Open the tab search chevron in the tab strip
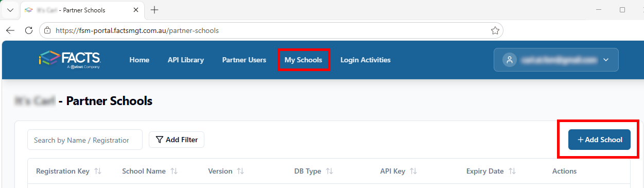The height and width of the screenshot is (188, 644). point(10,10)
